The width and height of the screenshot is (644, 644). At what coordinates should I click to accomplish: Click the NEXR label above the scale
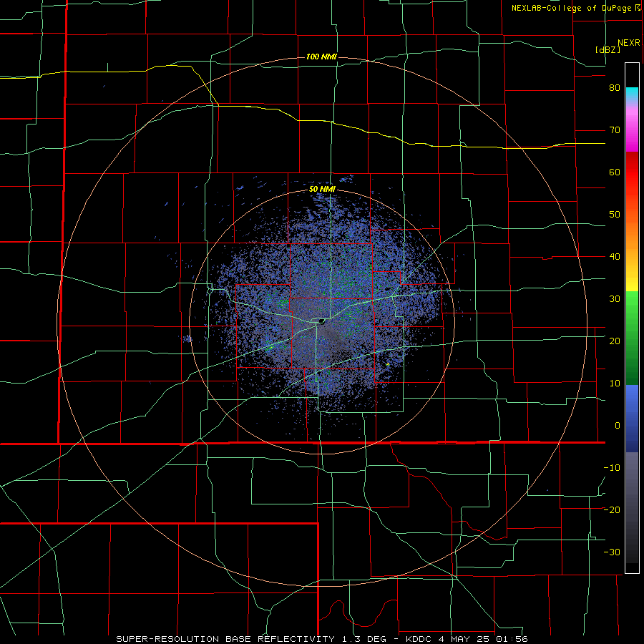point(629,43)
